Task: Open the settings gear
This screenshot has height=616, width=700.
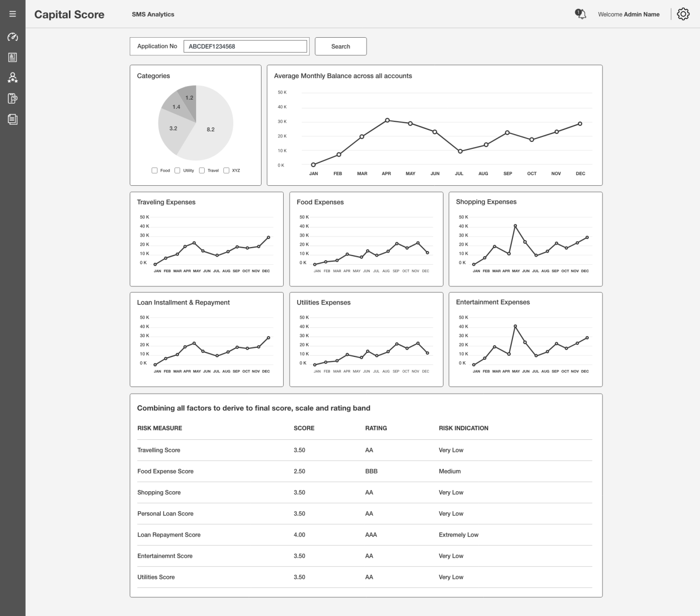Action: tap(683, 14)
